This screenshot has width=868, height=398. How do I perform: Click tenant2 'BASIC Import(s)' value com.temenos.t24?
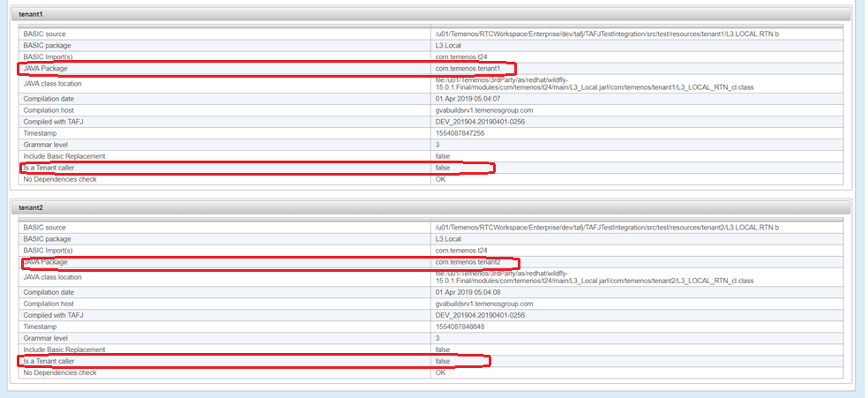461,251
